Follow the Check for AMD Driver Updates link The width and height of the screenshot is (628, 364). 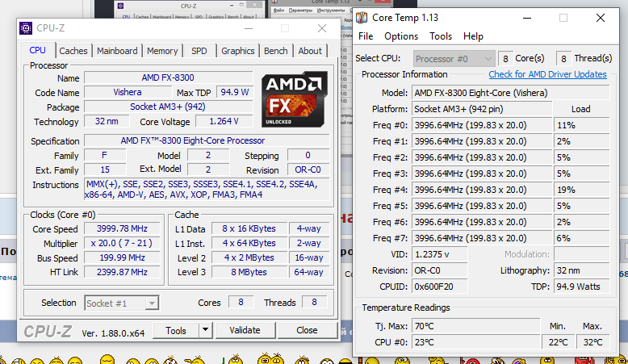point(547,74)
